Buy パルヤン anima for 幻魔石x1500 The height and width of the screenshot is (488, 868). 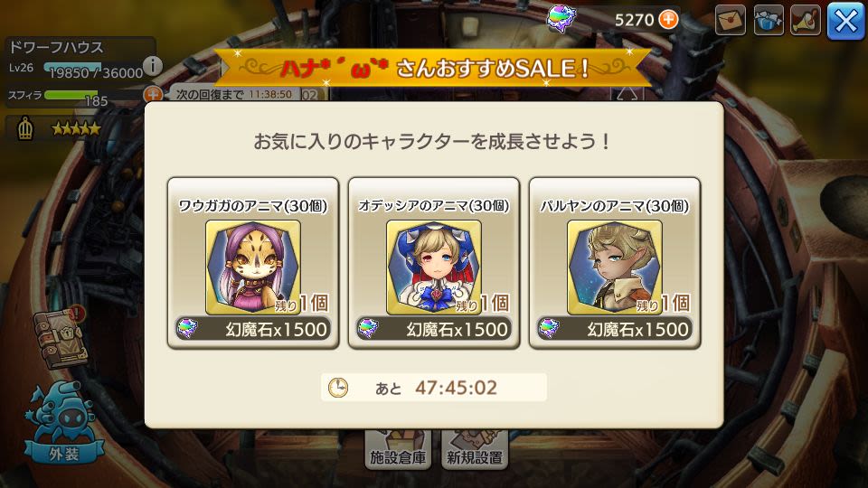[616, 329]
